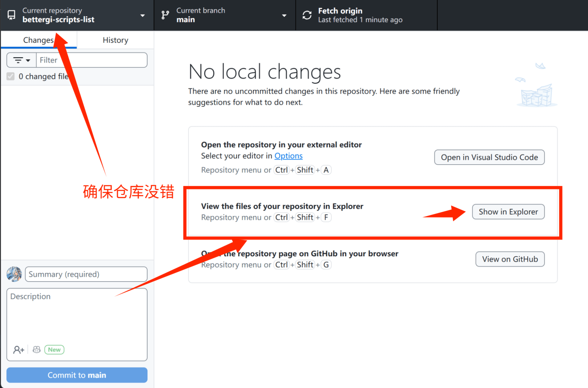Viewport: 588px width, 388px height.
Task: Click the Copilot generate message icon
Action: point(37,350)
